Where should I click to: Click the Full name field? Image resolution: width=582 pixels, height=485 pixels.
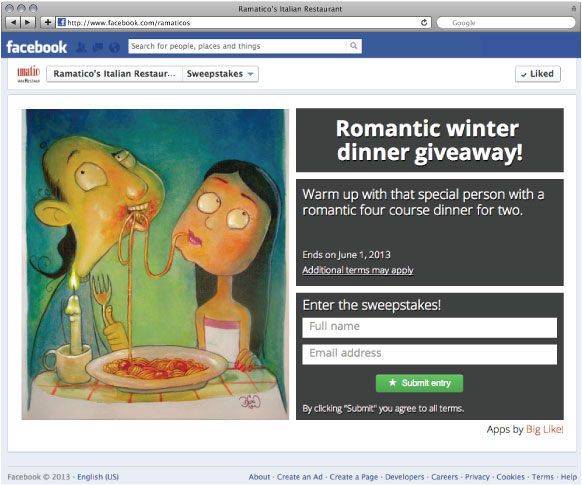click(429, 327)
